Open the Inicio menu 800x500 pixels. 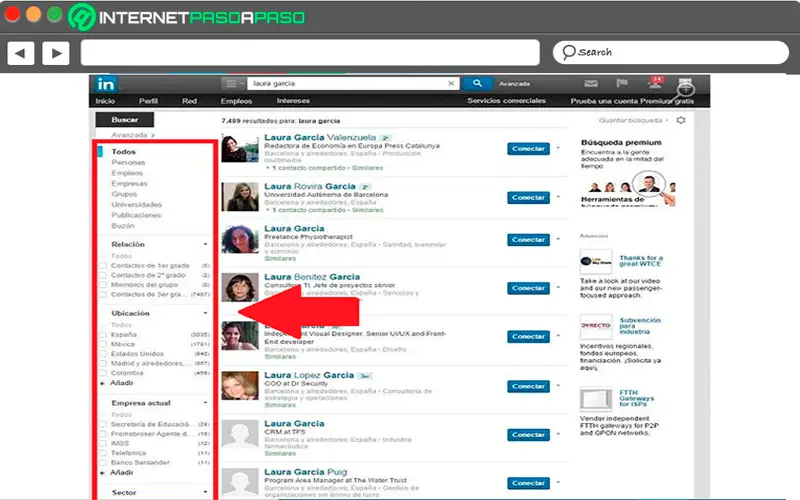105,101
